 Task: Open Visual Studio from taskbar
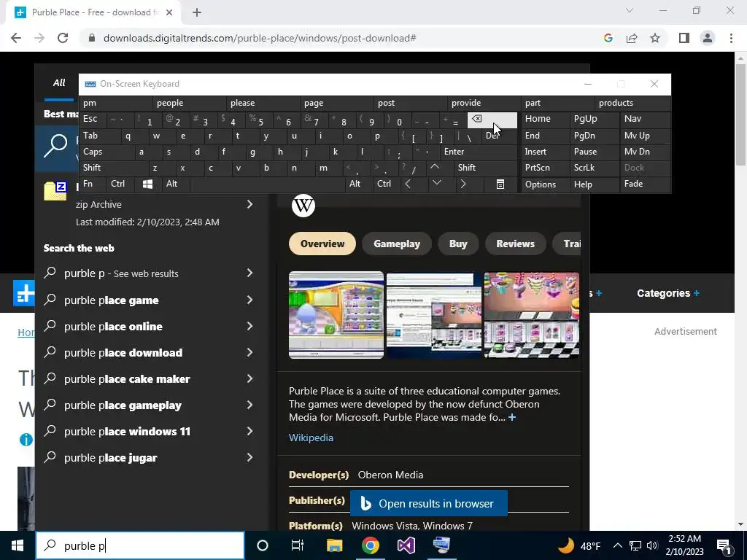pos(406,545)
